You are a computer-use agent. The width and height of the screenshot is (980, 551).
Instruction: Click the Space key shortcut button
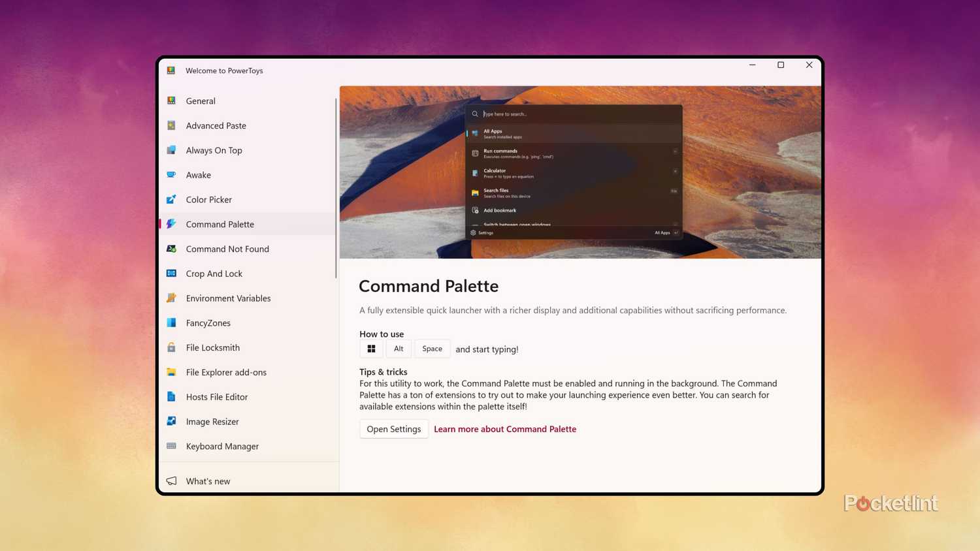coord(432,349)
